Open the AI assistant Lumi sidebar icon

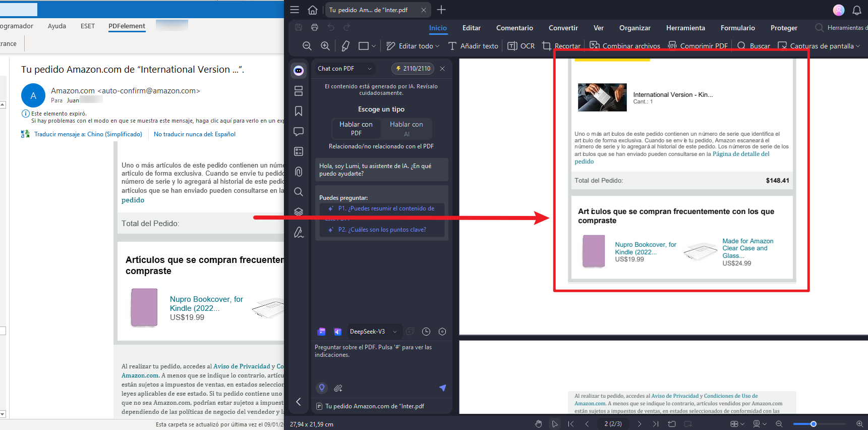299,71
